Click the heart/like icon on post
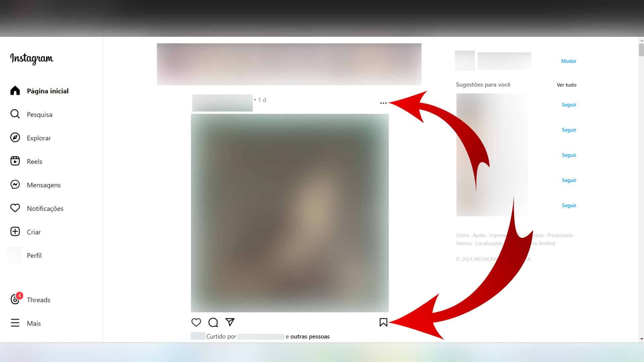 [196, 322]
